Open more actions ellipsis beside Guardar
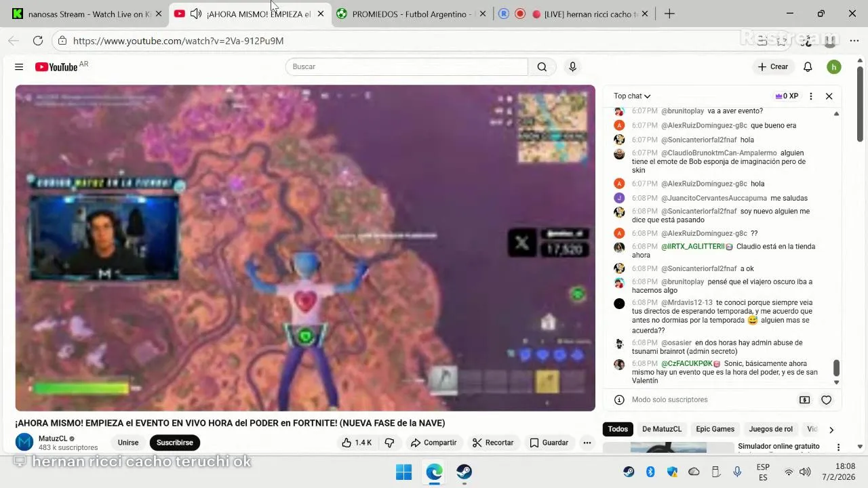 587,443
